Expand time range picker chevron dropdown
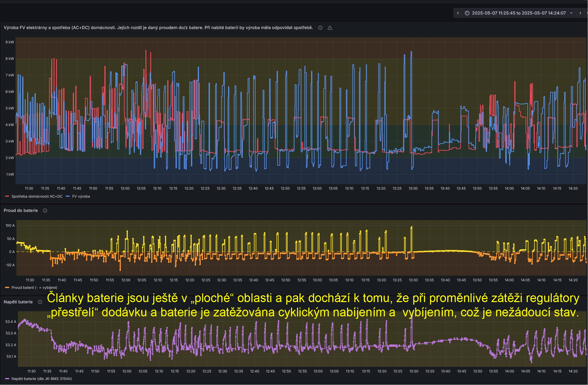 point(571,13)
